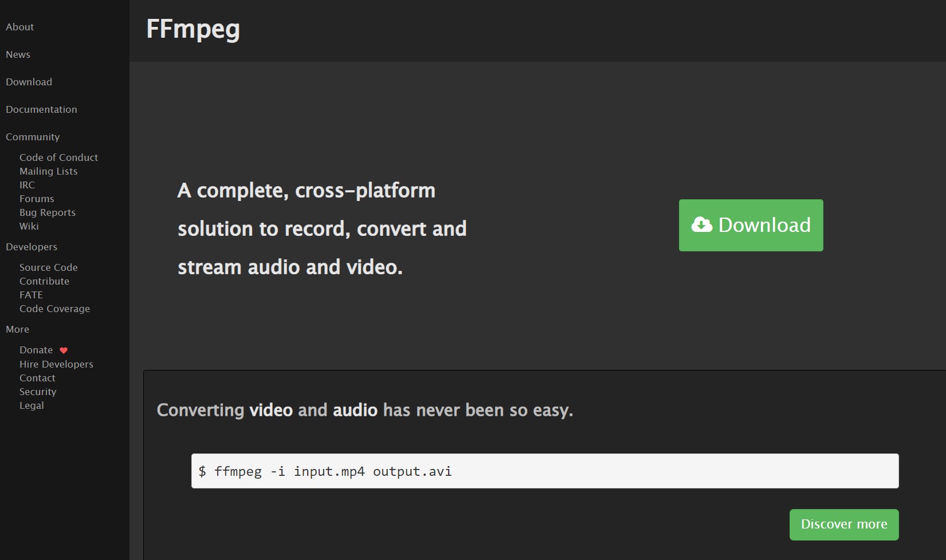Open Bug Reports link
Viewport: 946px width, 560px height.
tap(48, 212)
